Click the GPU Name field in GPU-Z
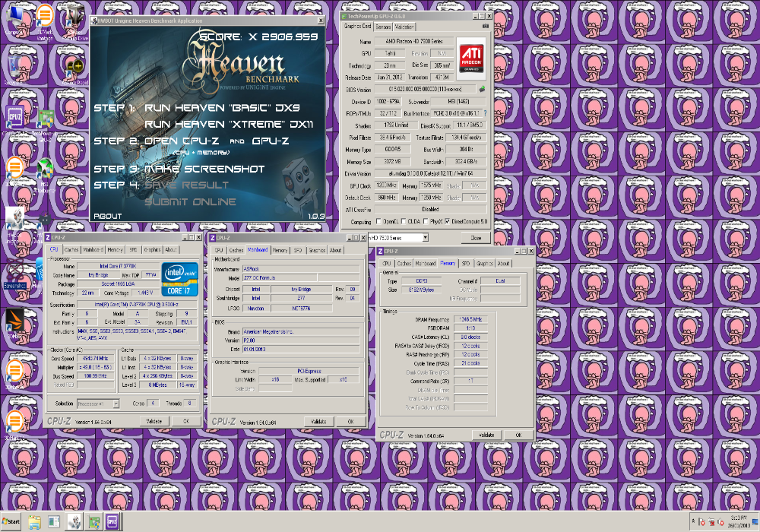 click(414, 41)
